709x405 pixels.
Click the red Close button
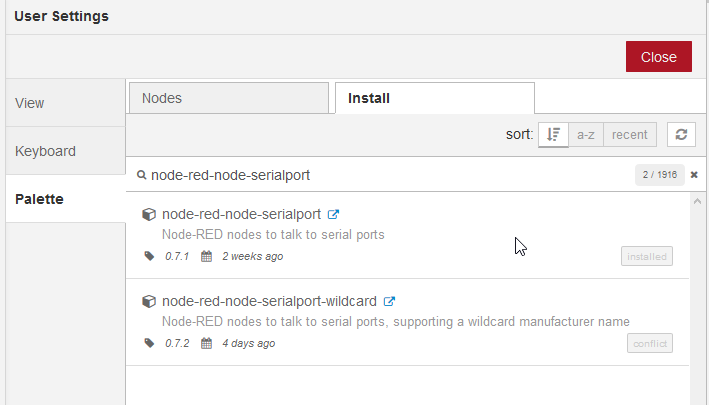point(659,57)
